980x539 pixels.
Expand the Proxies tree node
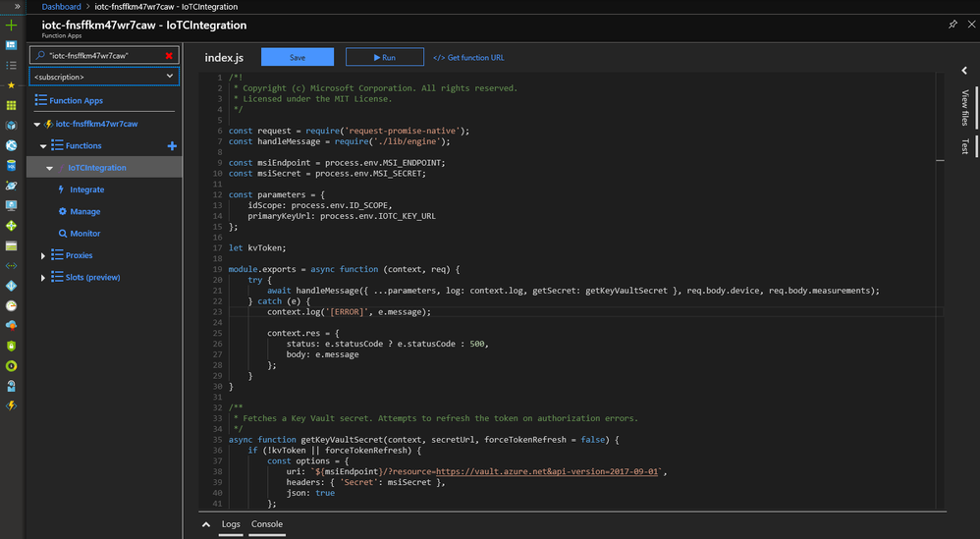tap(43, 256)
